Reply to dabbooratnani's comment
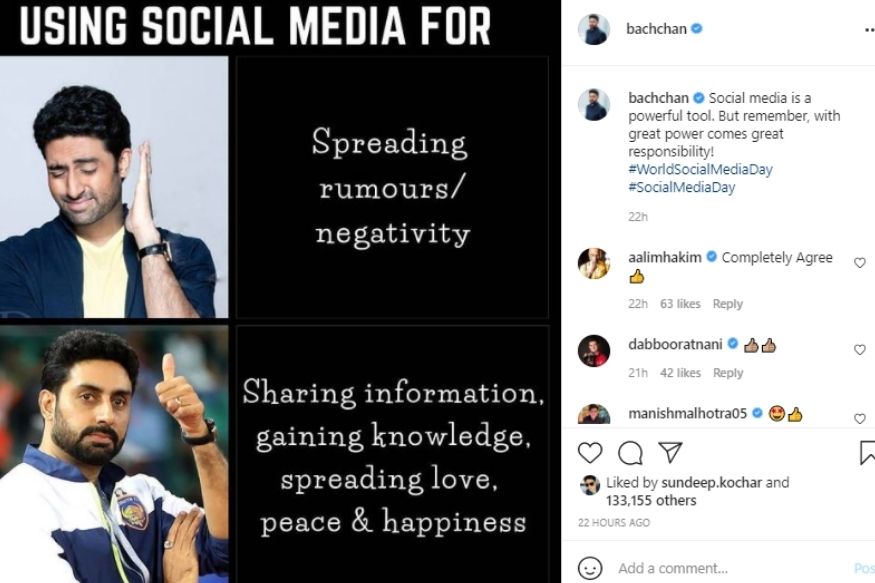Image resolution: width=875 pixels, height=583 pixels. point(728,373)
